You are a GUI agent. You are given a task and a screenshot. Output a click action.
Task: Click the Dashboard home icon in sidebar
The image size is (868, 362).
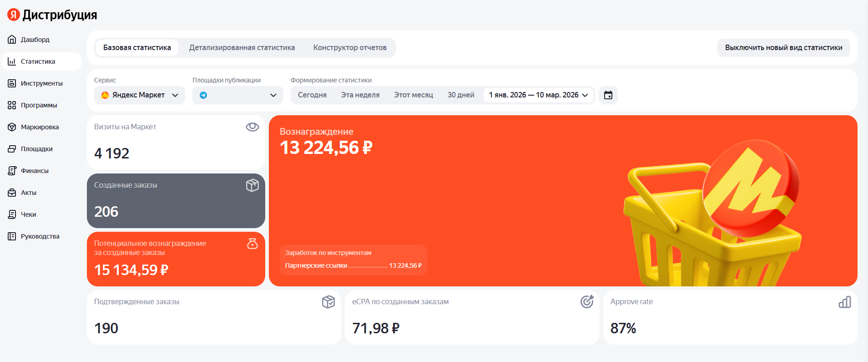tap(12, 40)
